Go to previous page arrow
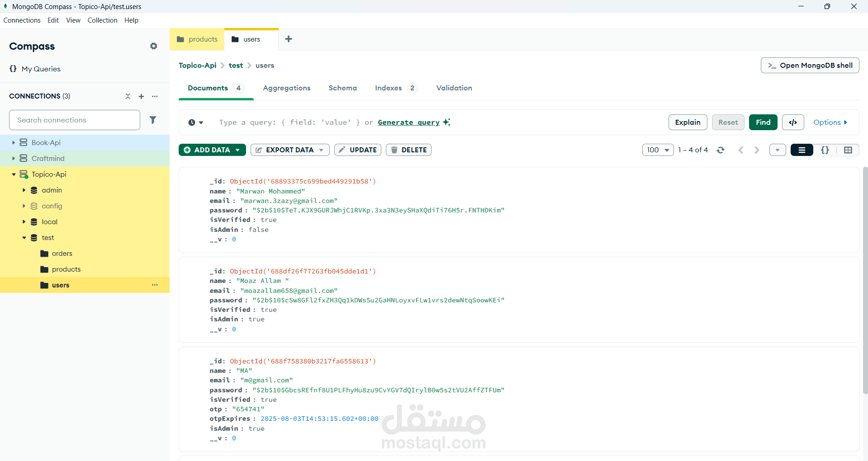 click(741, 150)
